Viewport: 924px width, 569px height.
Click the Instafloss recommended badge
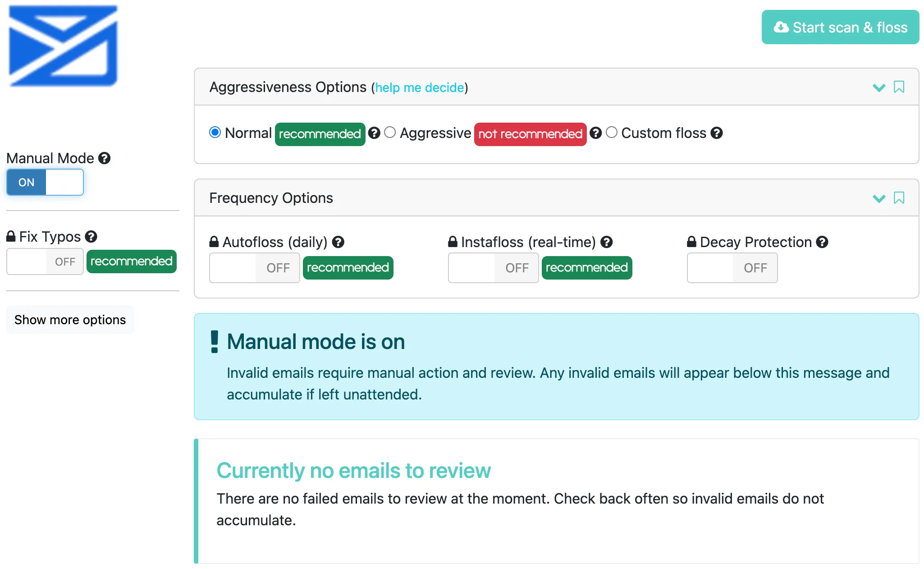(x=587, y=268)
